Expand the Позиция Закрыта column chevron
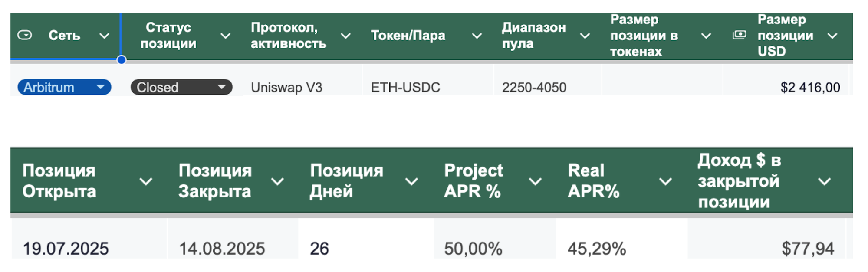Image resolution: width=868 pixels, height=272 pixels. 277,181
